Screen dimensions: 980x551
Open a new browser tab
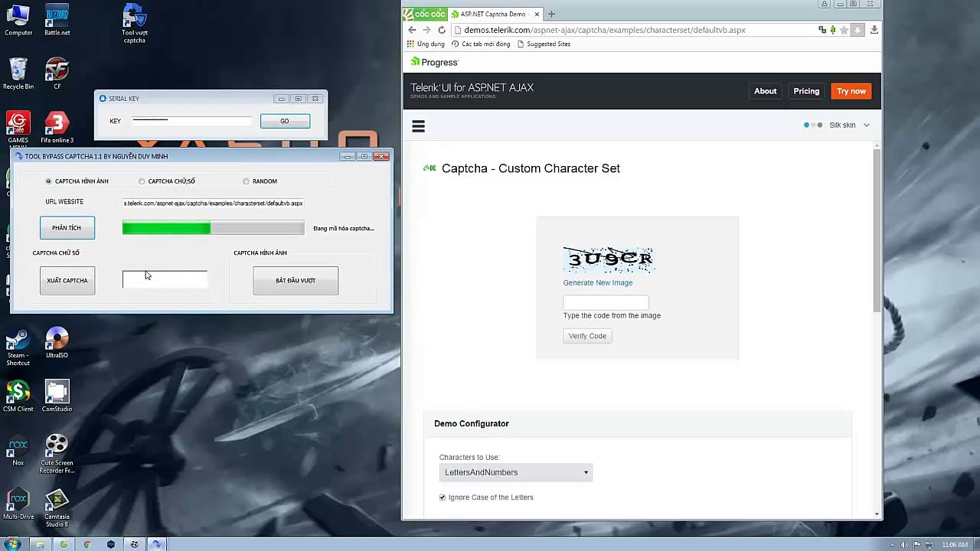551,14
